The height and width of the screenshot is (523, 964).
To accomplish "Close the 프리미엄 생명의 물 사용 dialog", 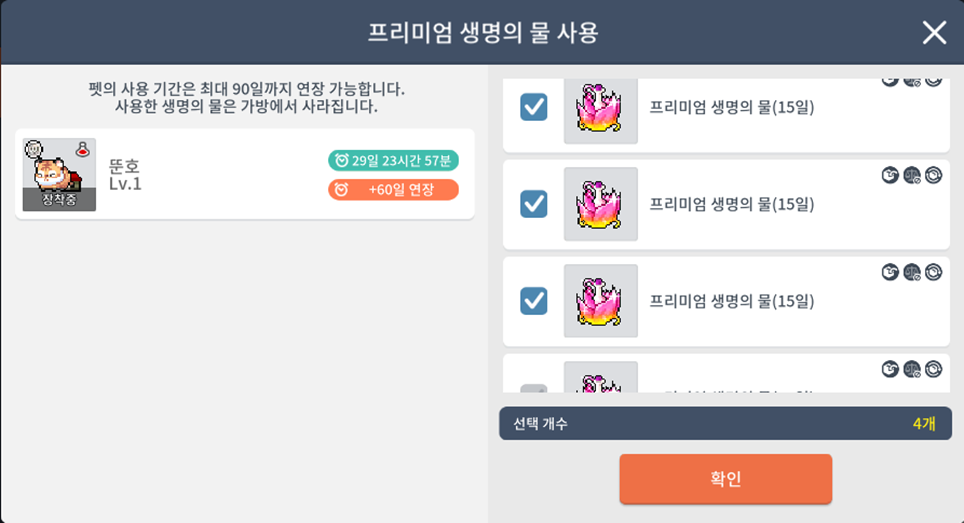I will pyautogui.click(x=934, y=33).
